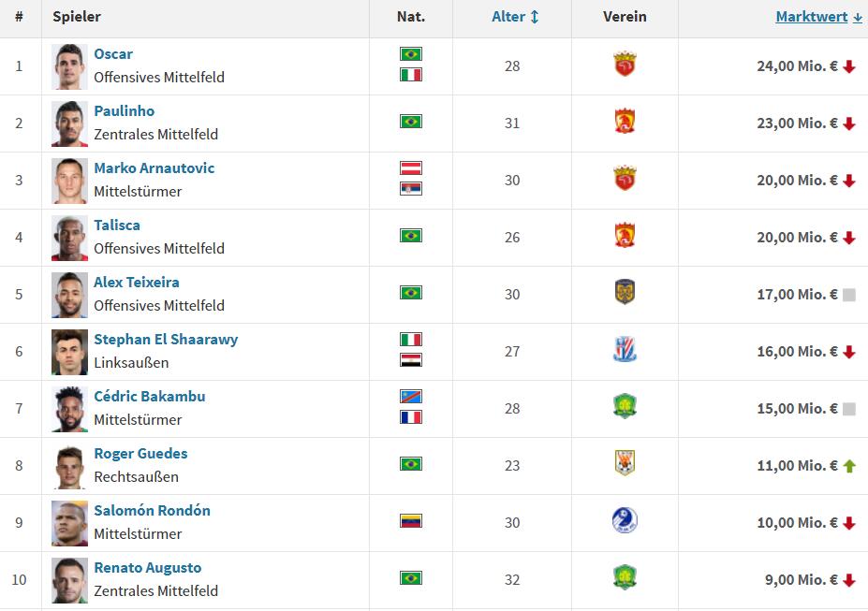Open Renato Augusto's player page
This screenshot has height=611, width=868.
pyautogui.click(x=147, y=568)
